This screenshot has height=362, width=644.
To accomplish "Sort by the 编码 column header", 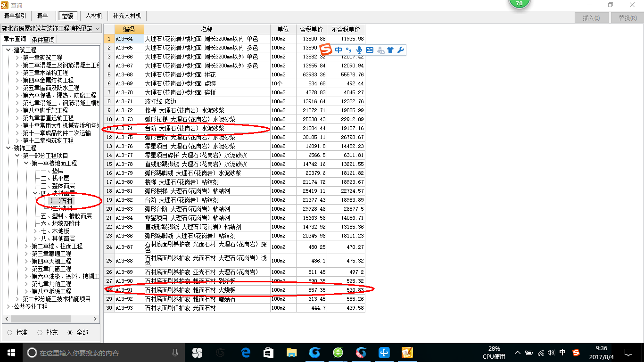I will [129, 29].
